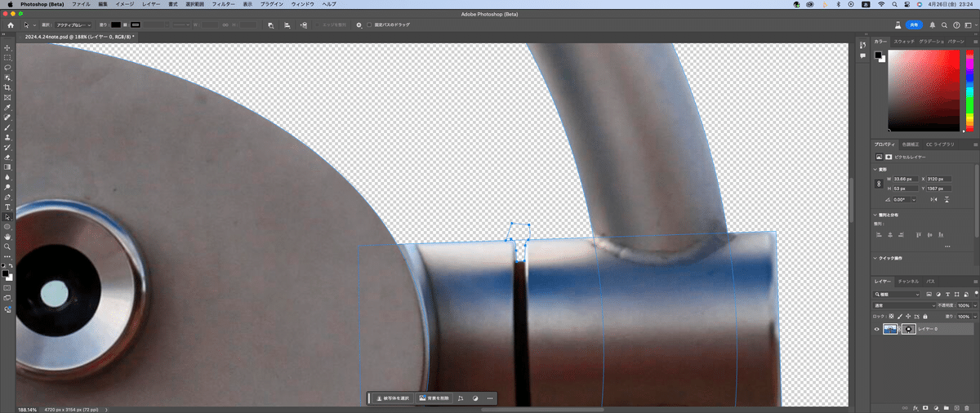Screen dimensions: 980x413
Task: Select the Zoom tool
Action: point(7,246)
